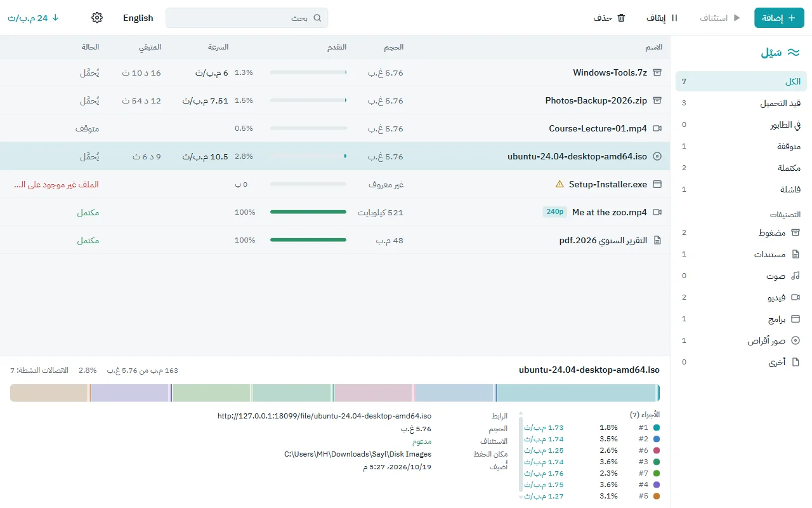Viewport: 812px width, 508px height.
Task: Click the archive icon beside Photos-Backup-2026.zip
Action: (657, 100)
